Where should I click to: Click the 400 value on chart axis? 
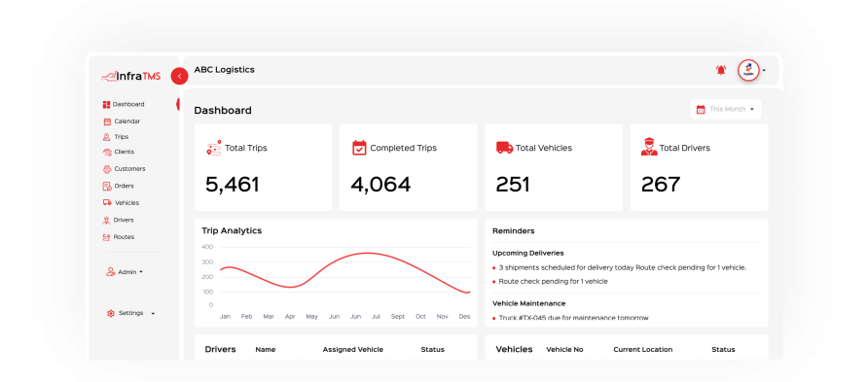207,247
